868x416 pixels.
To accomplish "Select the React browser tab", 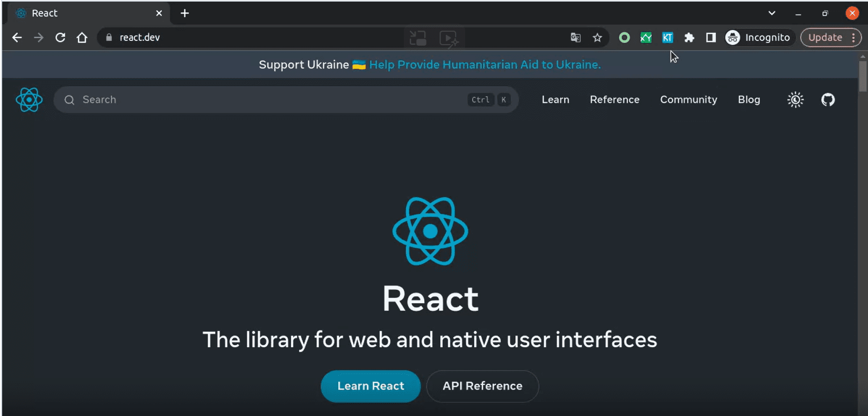I will pos(89,13).
